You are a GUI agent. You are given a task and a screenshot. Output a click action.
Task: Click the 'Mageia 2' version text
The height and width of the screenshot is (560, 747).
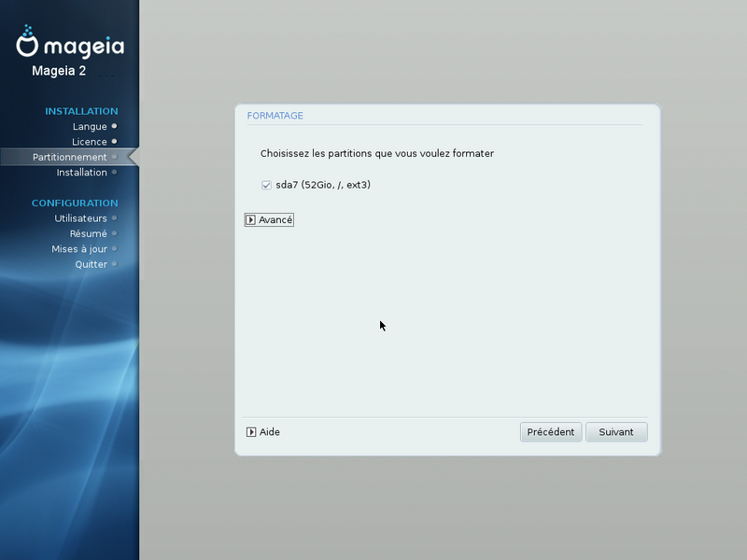(x=59, y=71)
